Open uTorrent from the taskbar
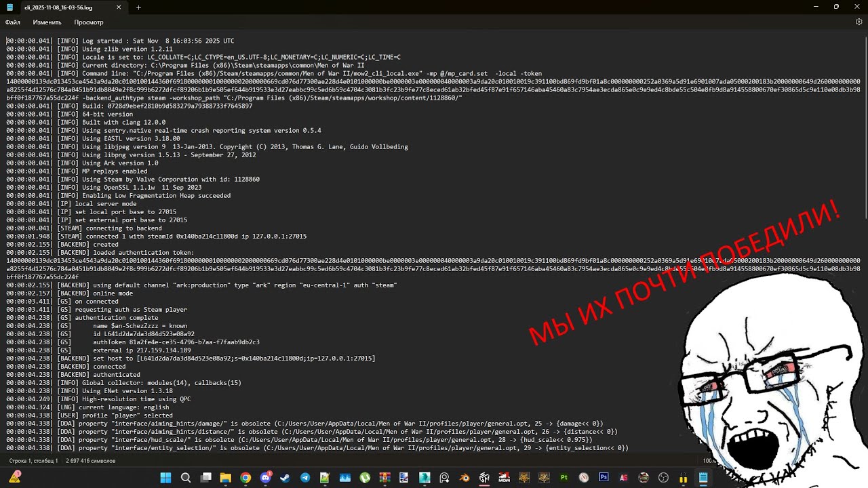This screenshot has width=868, height=488. (365, 478)
